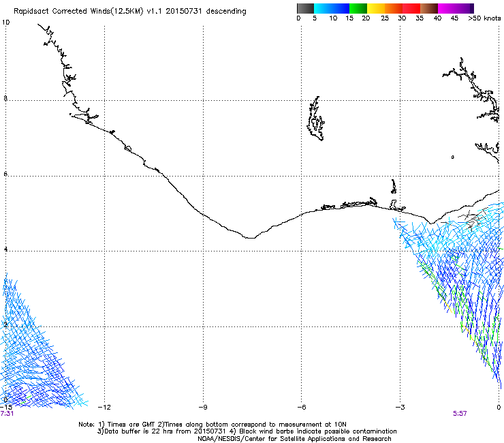The height and width of the screenshot is (443, 504).
Task: Click the latitude label '4' on the left axis
Action: click(5, 249)
